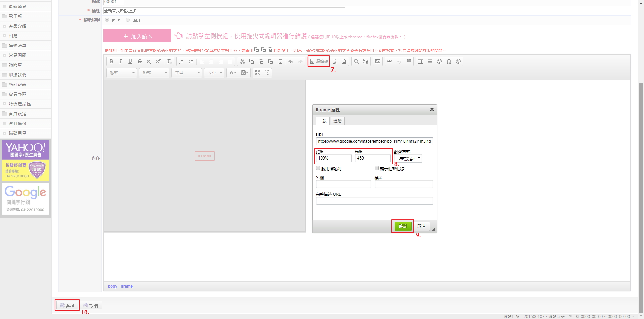Open the text color picker

232,73
